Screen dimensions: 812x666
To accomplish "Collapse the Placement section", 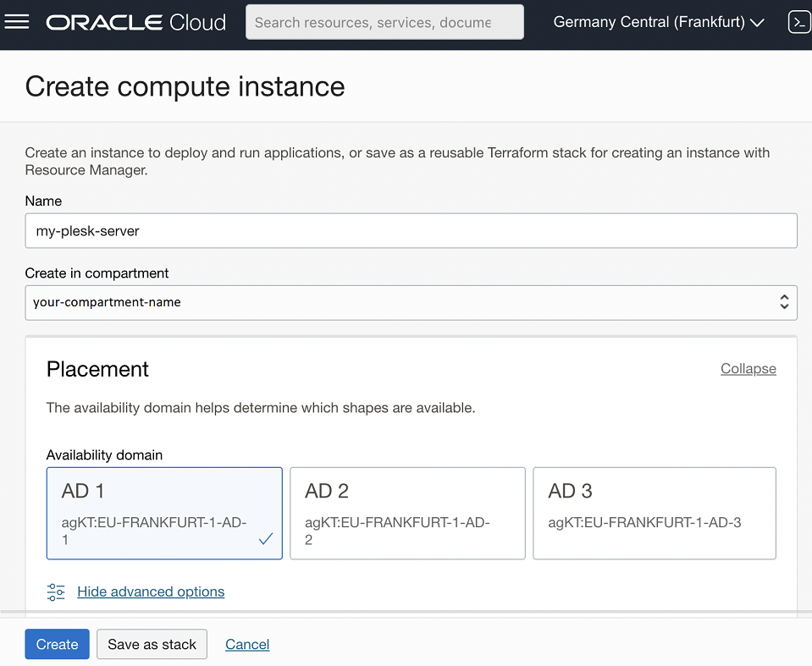I will click(x=748, y=369).
